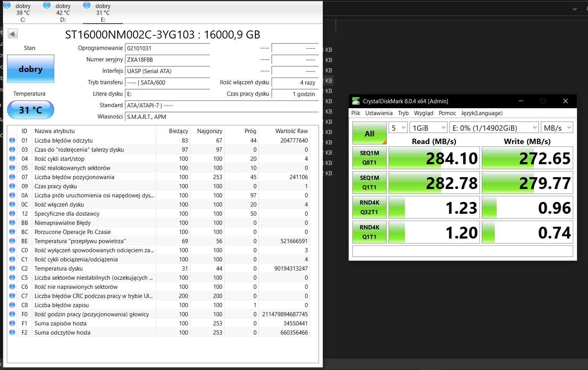Select drive C: status icon
Viewport: 588px width, 370px height.
pyautogui.click(x=7, y=5)
